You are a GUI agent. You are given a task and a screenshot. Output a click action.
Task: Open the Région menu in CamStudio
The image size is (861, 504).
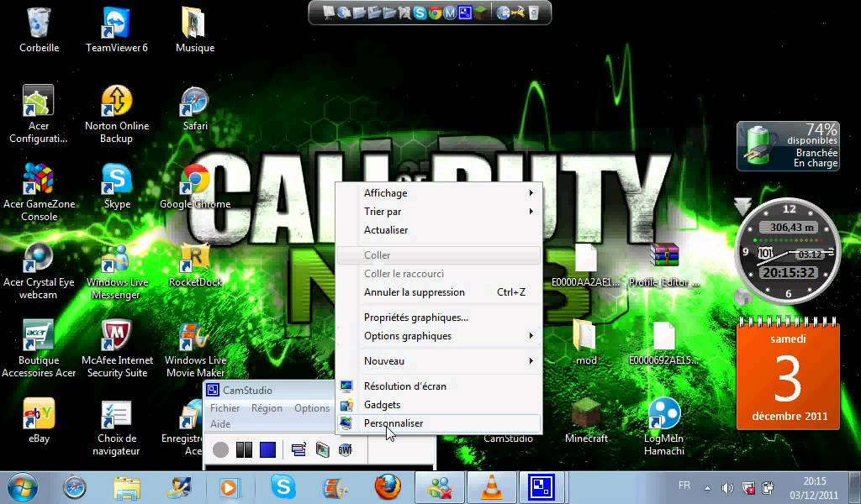(267, 408)
